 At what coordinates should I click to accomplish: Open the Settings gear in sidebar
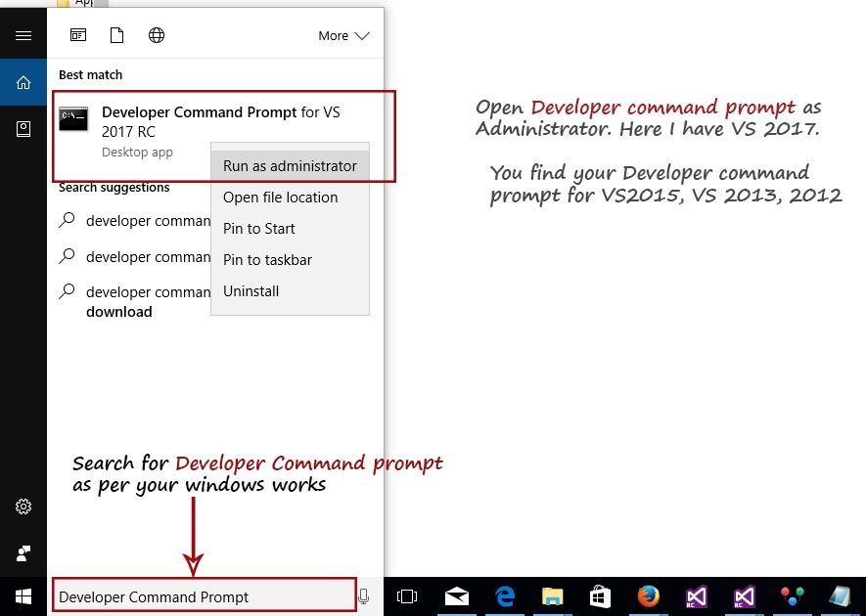click(x=23, y=506)
